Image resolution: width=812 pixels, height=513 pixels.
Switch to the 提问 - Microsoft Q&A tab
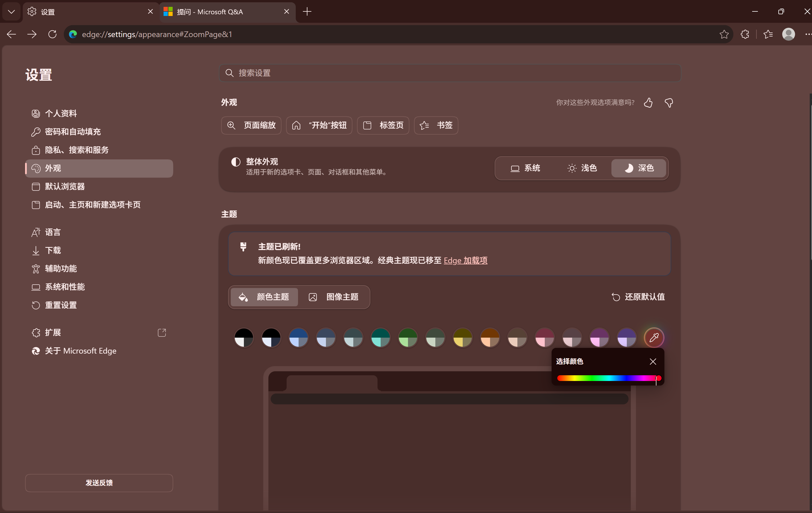pyautogui.click(x=228, y=12)
